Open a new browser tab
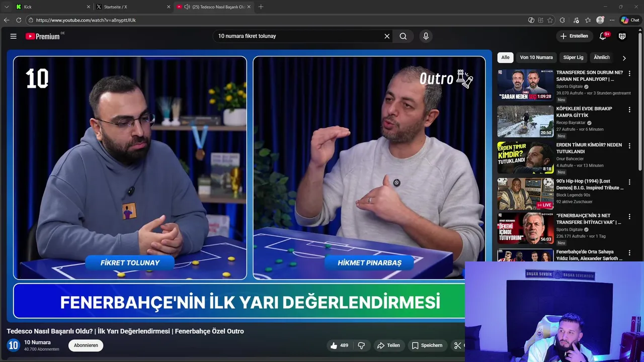Screen dimensions: 644x362 261,7
